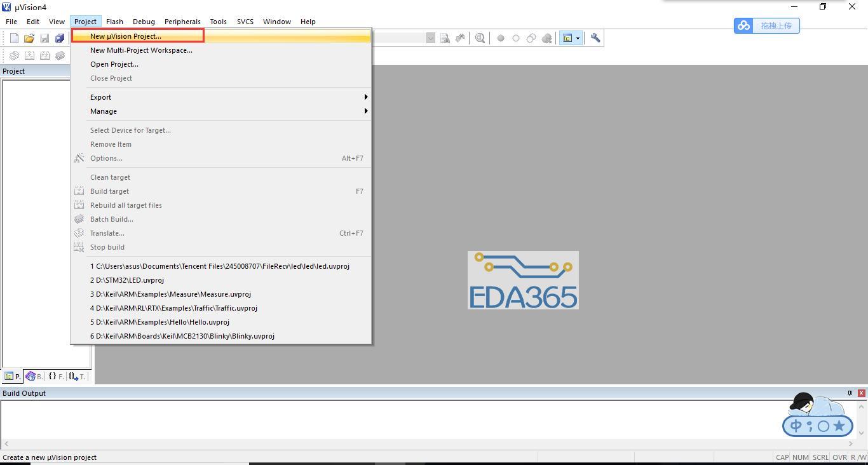Screen dimensions: 868x465
Task: Click the Open file folder icon
Action: point(29,38)
